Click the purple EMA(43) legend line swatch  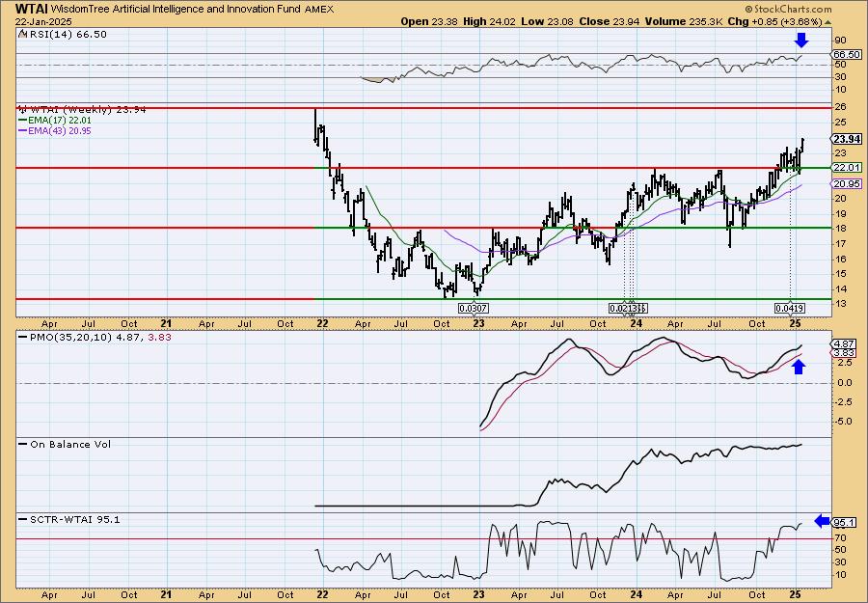(23, 131)
